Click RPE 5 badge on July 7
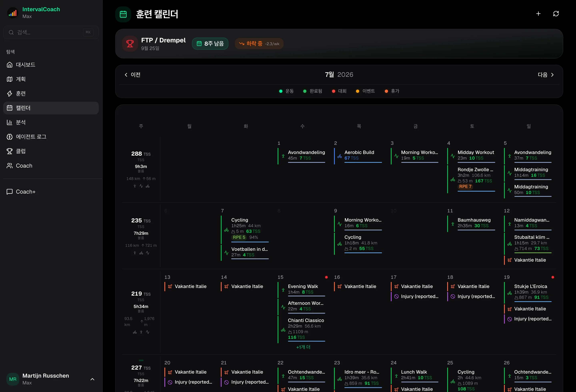 [239, 237]
